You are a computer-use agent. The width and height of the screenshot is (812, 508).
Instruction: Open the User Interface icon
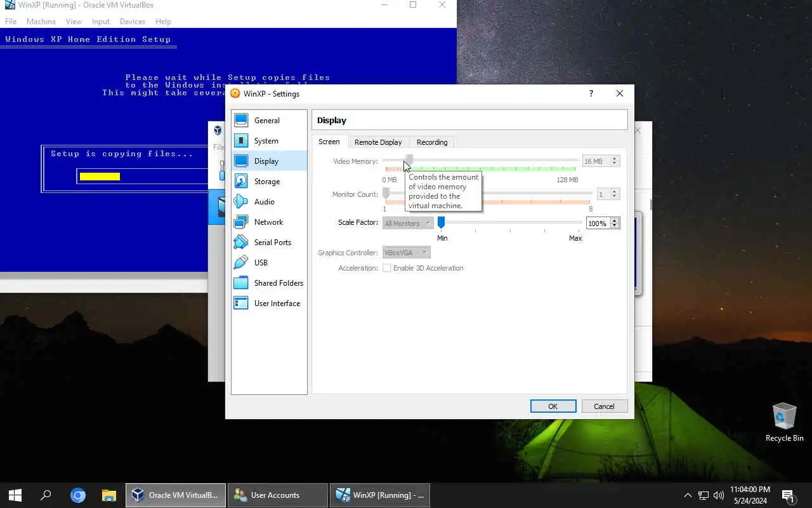pos(241,304)
